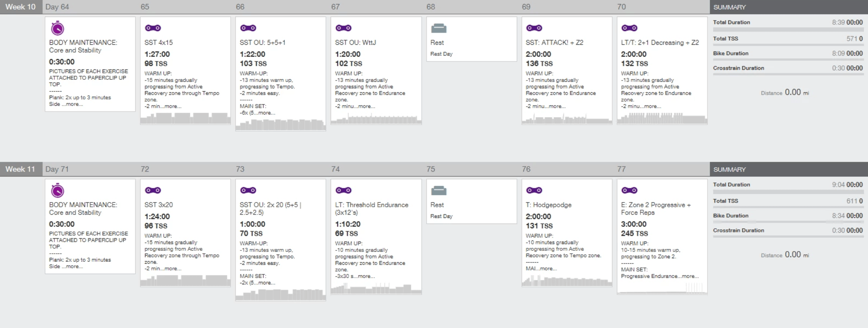
Task: Click stopwatch icon on Day 64 Body Maintenance
Action: [x=58, y=28]
